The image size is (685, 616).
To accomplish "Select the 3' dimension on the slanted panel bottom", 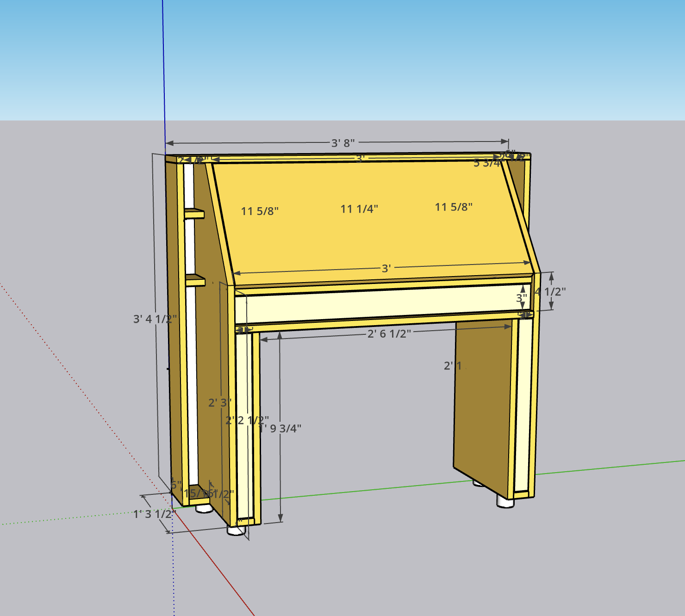I will tap(386, 268).
